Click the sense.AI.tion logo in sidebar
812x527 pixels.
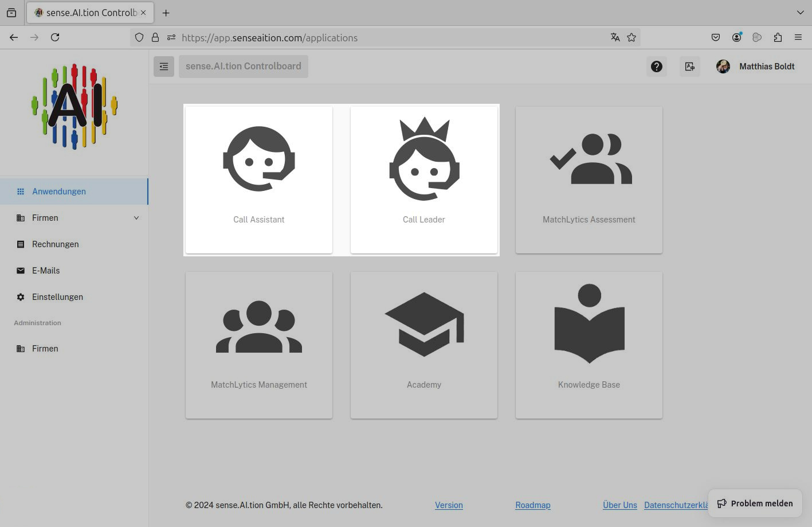click(74, 106)
